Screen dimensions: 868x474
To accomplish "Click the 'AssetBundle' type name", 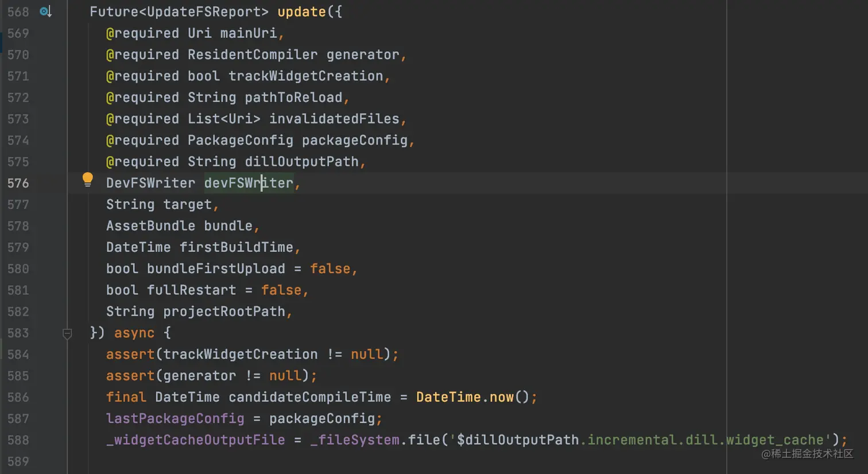I will pyautogui.click(x=151, y=226).
